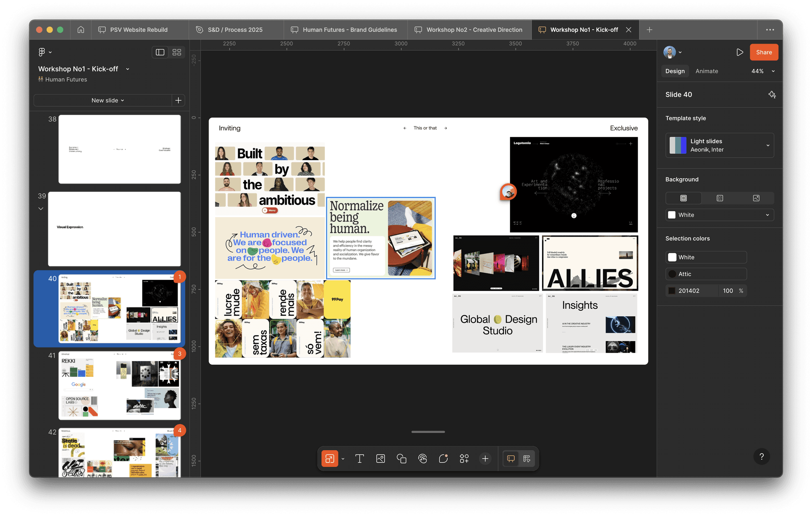Click the orange Share button
The height and width of the screenshot is (516, 812).
pyautogui.click(x=764, y=52)
